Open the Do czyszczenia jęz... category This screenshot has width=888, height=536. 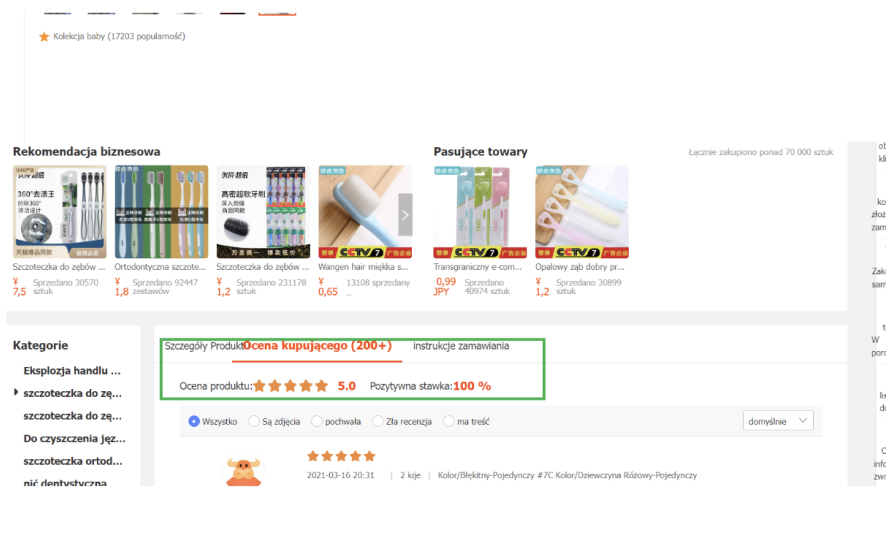click(x=74, y=439)
